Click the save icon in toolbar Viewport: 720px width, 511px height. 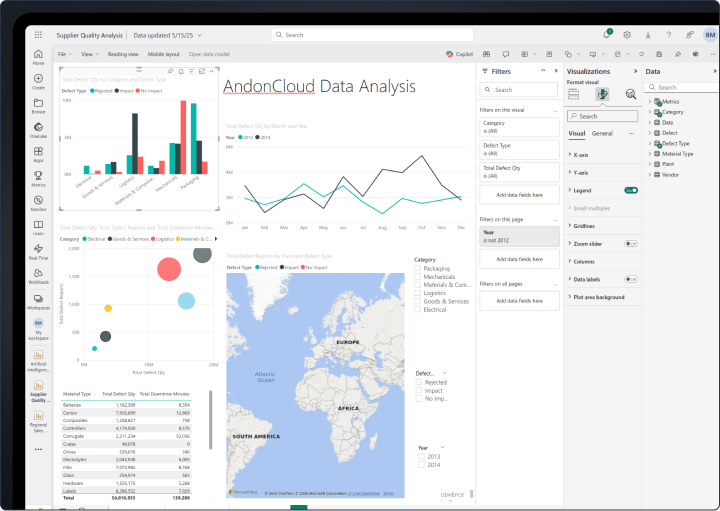[x=659, y=54]
